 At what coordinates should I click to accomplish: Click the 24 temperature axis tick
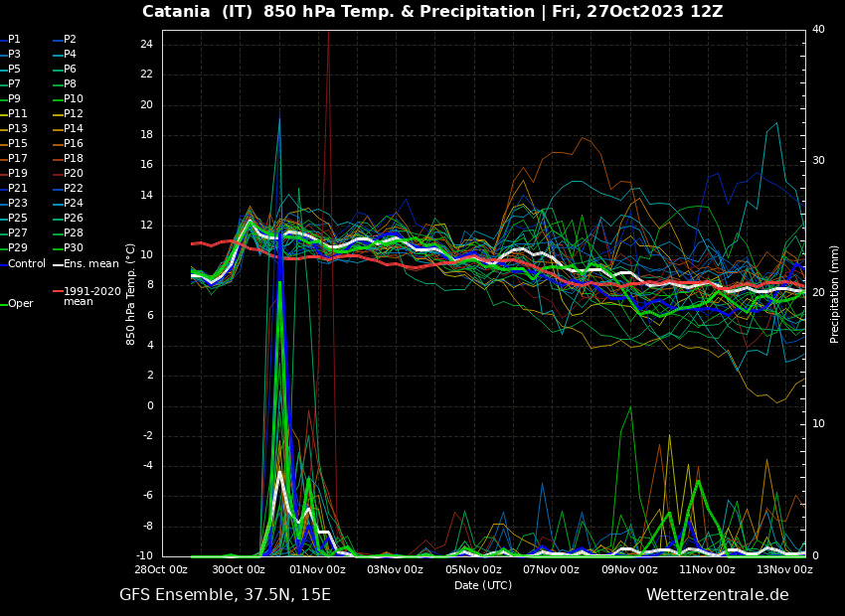tap(146, 45)
